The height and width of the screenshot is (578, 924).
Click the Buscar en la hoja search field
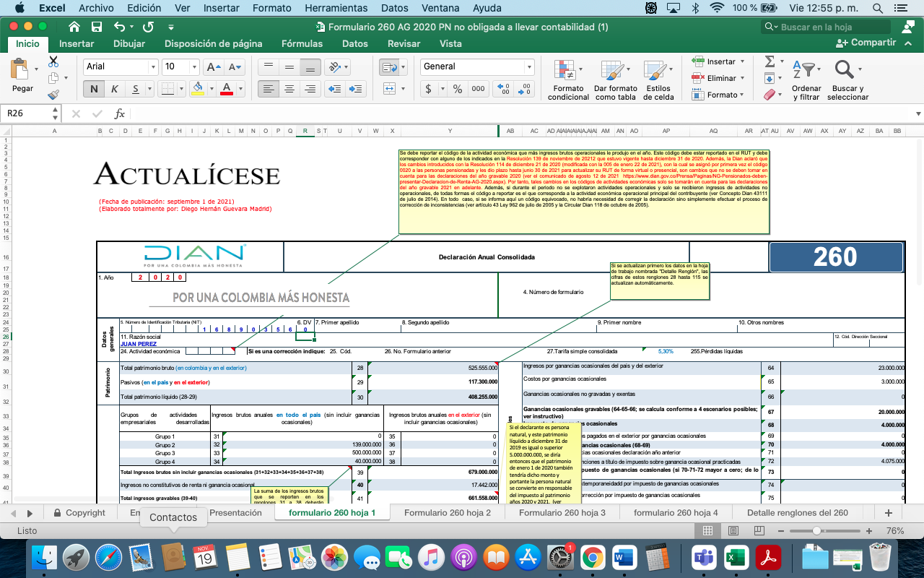pyautogui.click(x=826, y=27)
